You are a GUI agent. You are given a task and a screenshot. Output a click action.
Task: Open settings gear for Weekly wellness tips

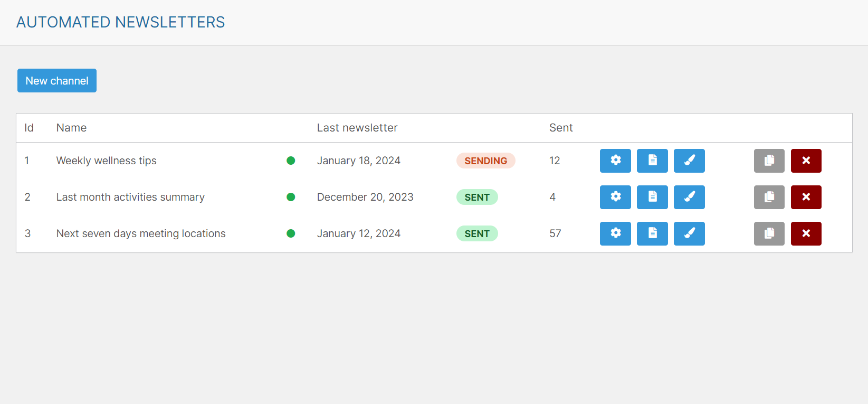[x=615, y=161]
